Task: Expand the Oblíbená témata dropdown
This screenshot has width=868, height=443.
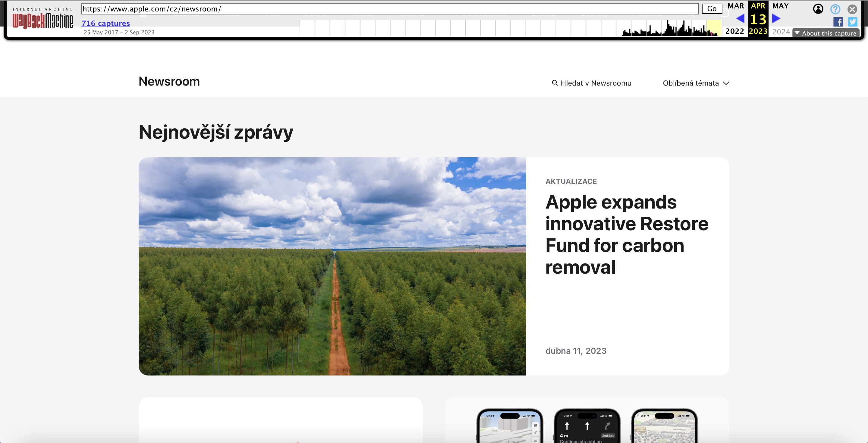Action: 696,83
